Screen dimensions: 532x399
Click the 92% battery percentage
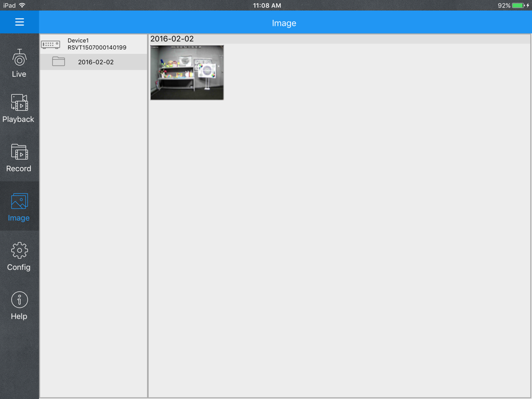pyautogui.click(x=504, y=5)
